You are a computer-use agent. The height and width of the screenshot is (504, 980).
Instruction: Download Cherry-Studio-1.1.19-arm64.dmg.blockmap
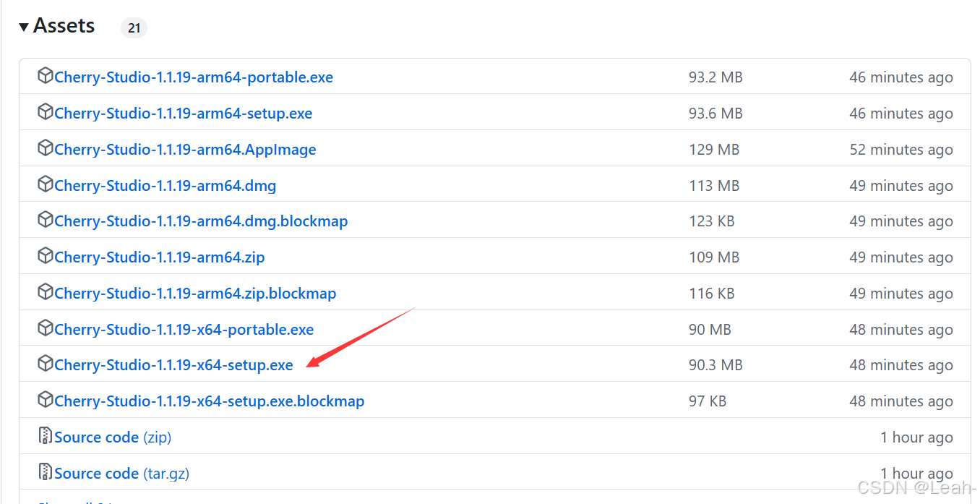click(201, 221)
